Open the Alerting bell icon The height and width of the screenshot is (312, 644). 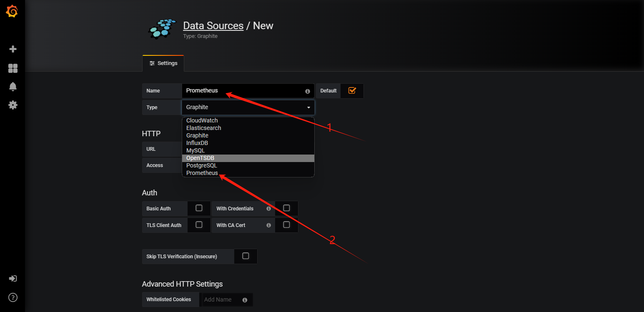[x=13, y=87]
